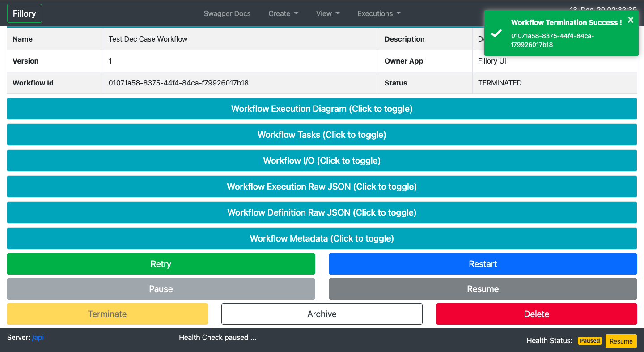The width and height of the screenshot is (644, 352).
Task: Click the Resume button in the footer
Action: click(x=621, y=340)
